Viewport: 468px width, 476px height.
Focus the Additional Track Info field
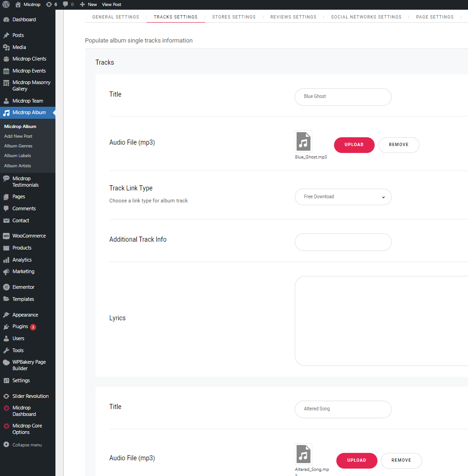[x=343, y=242]
